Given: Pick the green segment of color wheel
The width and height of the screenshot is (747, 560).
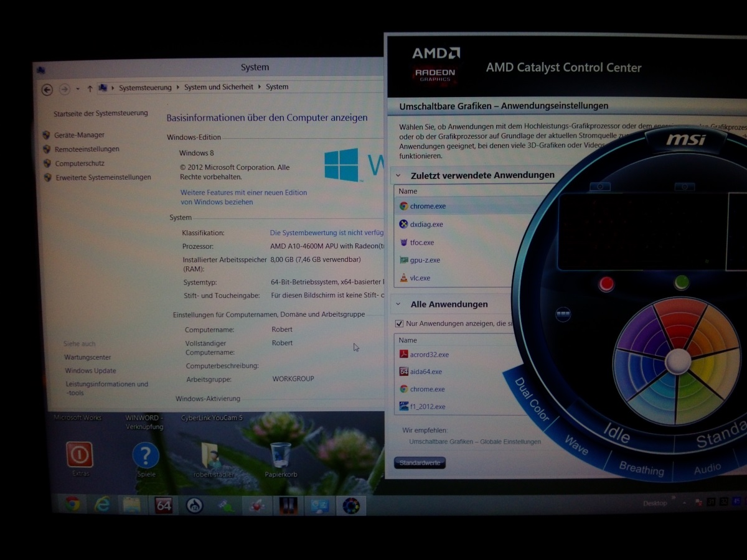Looking at the screenshot, I should point(696,398).
